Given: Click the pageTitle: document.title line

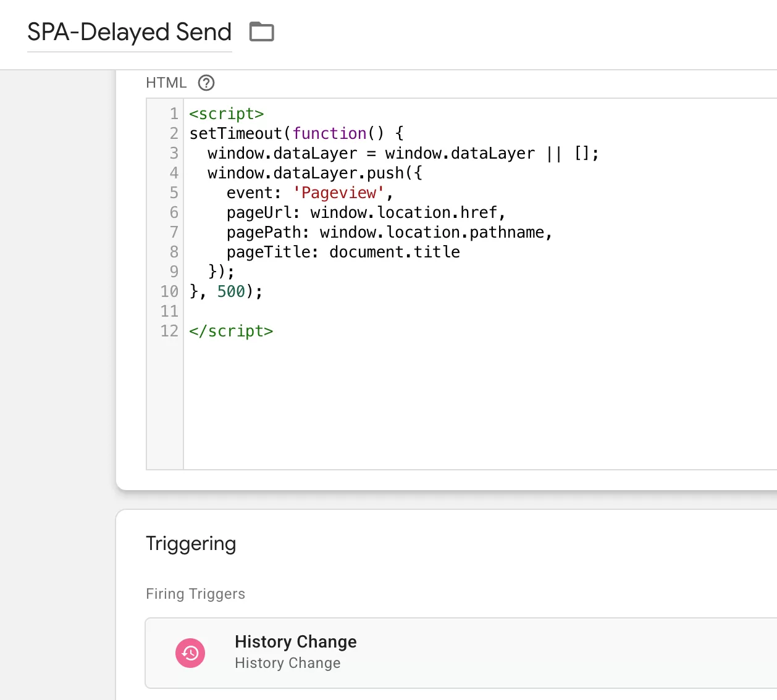Looking at the screenshot, I should click(343, 252).
